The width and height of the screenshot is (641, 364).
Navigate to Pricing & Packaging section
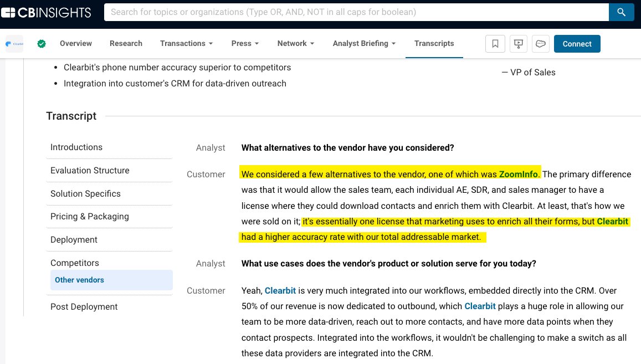90,217
